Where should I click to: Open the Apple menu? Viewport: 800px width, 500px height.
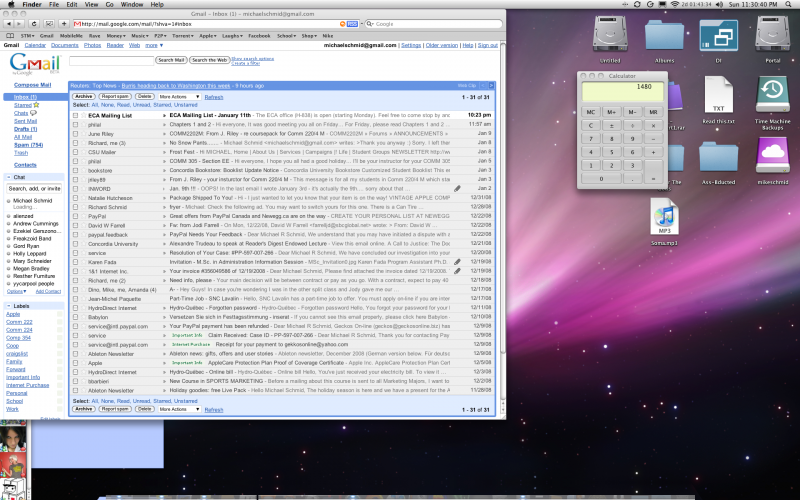coord(11,4)
